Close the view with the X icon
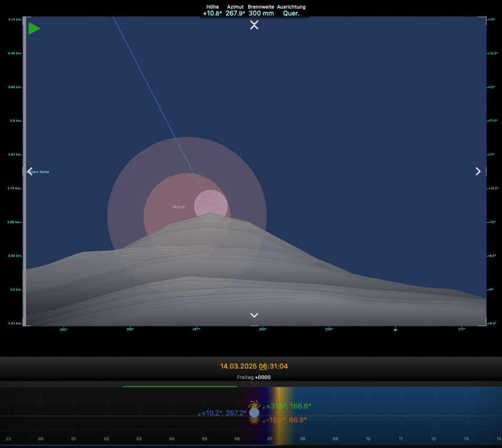Screen dimensions: 502x448 tap(254, 25)
